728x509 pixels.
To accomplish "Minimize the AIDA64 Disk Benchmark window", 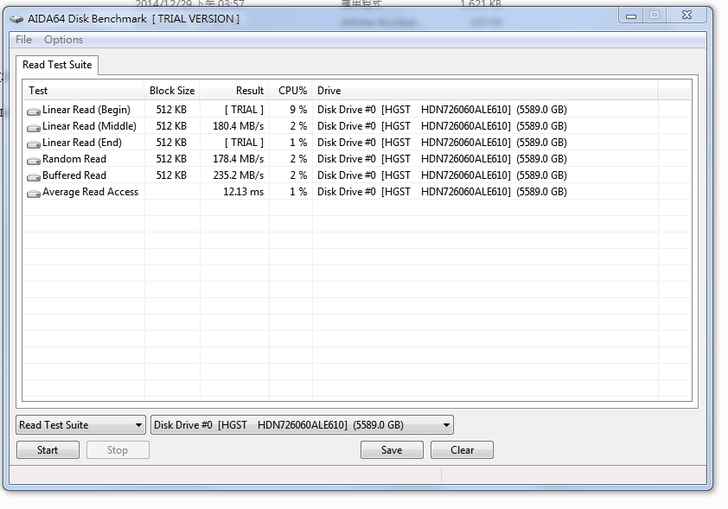I will [631, 15].
